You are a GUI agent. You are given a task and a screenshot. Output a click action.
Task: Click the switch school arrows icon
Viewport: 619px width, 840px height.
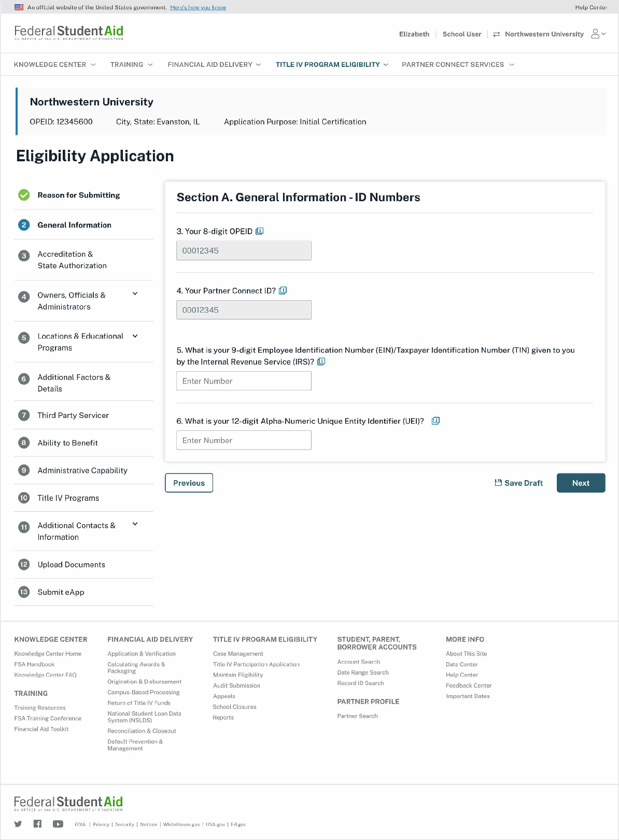tap(497, 34)
